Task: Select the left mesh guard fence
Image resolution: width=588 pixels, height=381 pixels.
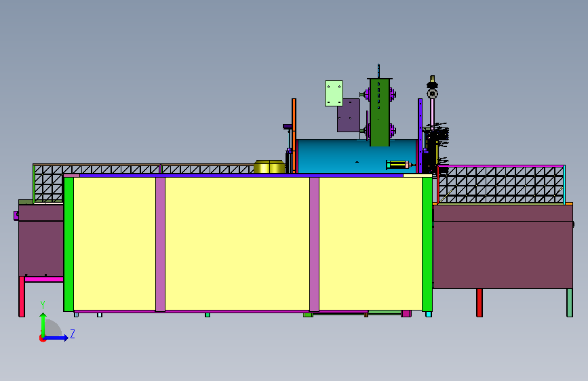Action: point(144,168)
